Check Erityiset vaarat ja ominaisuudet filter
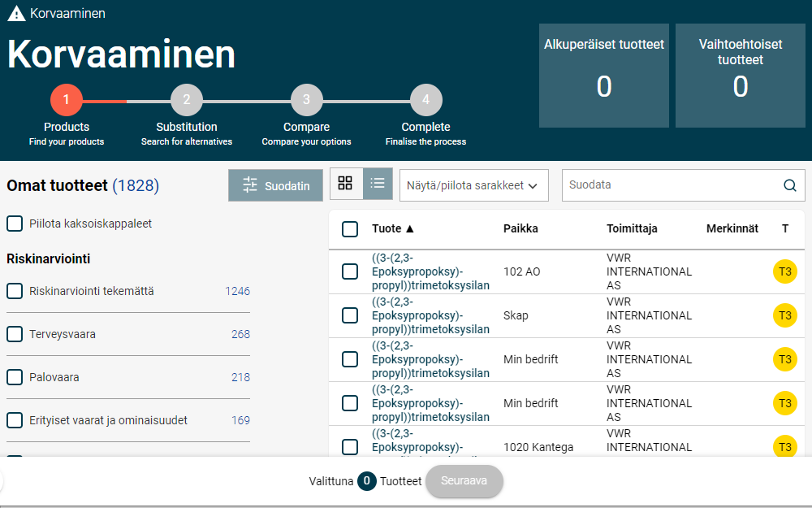 tap(15, 420)
